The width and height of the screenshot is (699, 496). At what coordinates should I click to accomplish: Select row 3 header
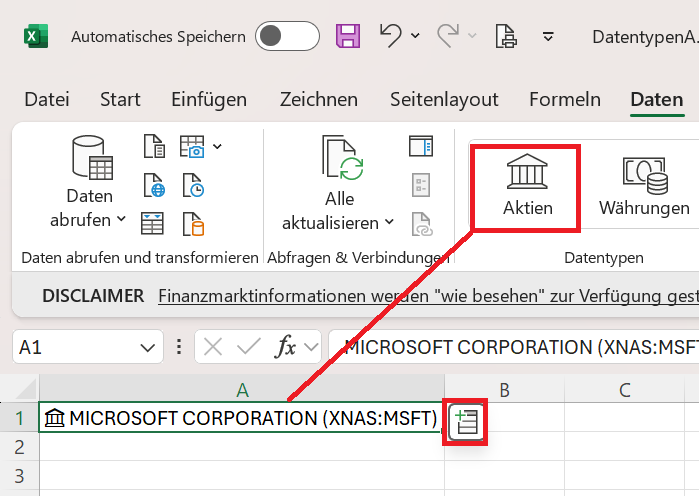point(19,476)
